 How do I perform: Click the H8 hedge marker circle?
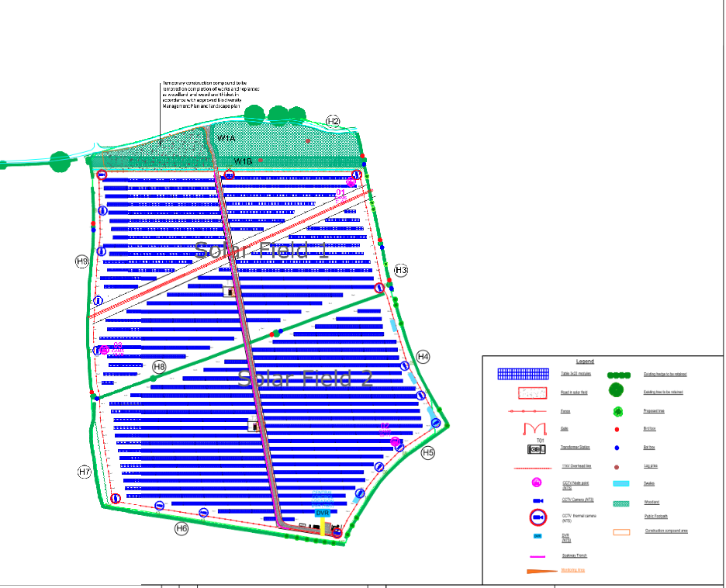pos(159,366)
